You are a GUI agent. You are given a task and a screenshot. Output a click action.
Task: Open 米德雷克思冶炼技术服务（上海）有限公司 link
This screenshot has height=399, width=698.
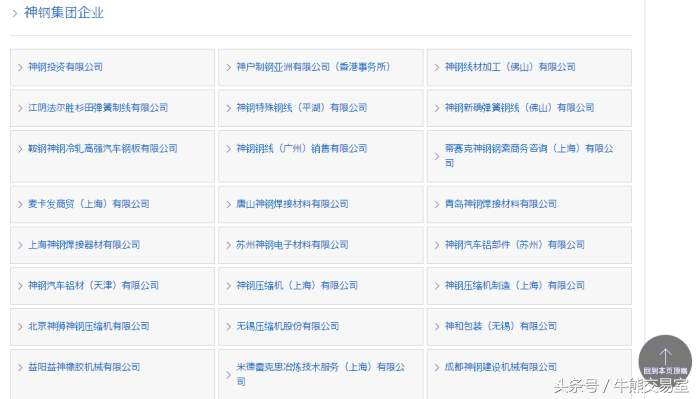click(321, 375)
